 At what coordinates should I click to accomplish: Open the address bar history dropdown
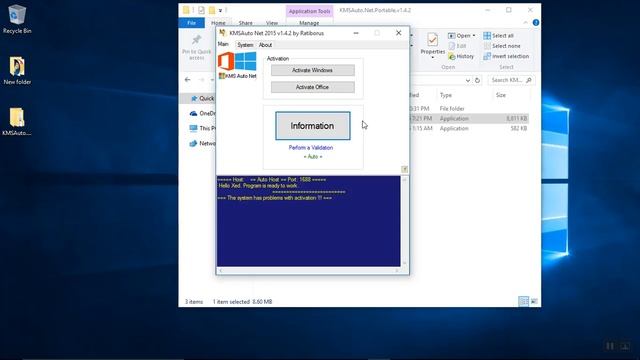click(468, 80)
